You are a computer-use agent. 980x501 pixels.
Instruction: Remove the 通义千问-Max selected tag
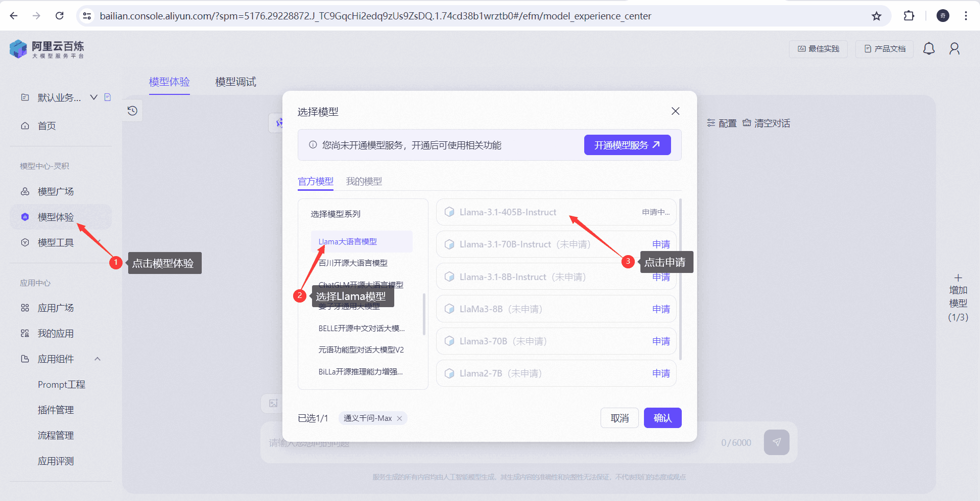(399, 418)
